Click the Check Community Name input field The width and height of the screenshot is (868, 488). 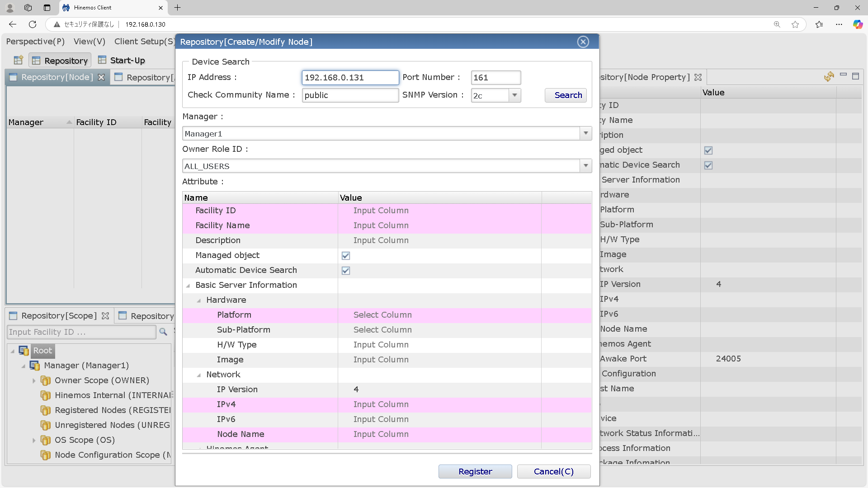point(350,95)
